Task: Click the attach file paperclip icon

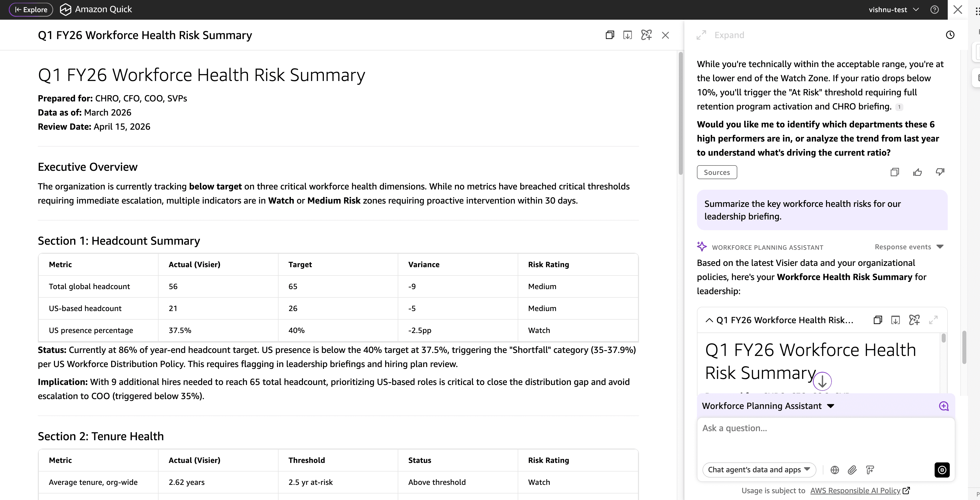Action: click(852, 470)
